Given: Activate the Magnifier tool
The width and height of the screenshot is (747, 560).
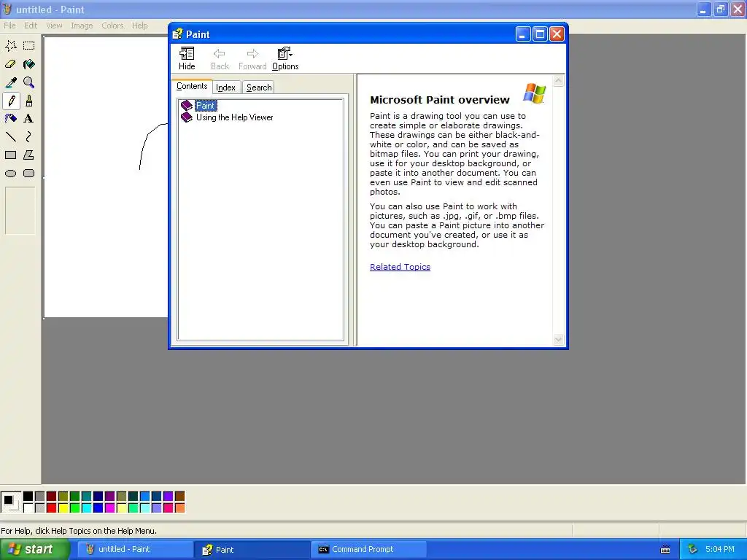Looking at the screenshot, I should coord(29,82).
